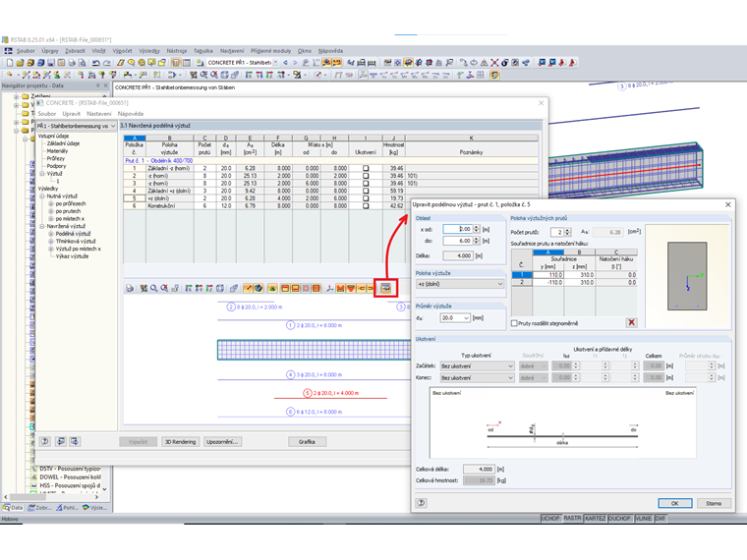Image resolution: width=747 pixels, height=560 pixels.
Task: Click the help icon at bottom-left of CONCRETE window
Action: click(45, 441)
